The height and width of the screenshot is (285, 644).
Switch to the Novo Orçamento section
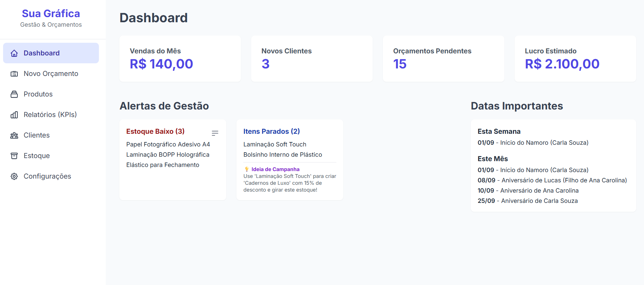51,74
